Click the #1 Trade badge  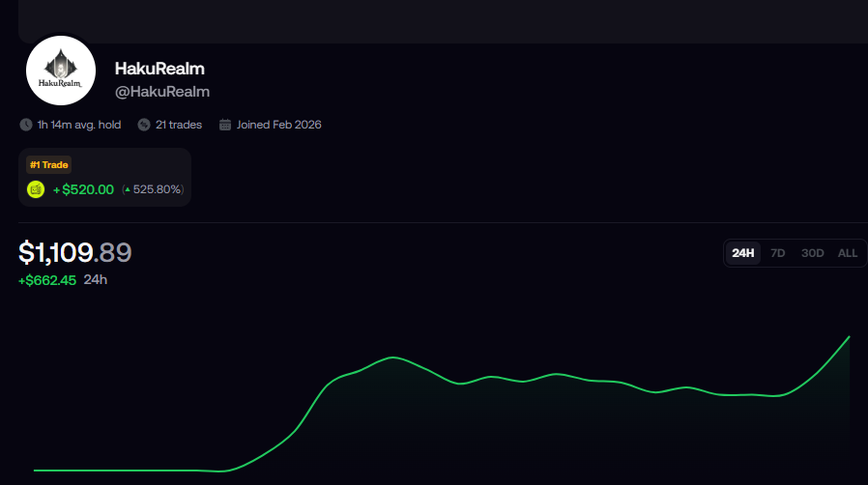pos(48,165)
